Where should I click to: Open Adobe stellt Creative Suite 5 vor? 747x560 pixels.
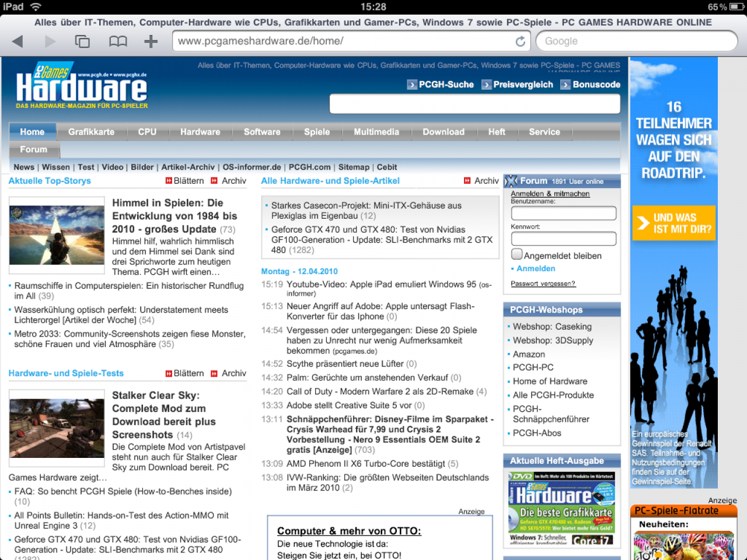pos(349,405)
